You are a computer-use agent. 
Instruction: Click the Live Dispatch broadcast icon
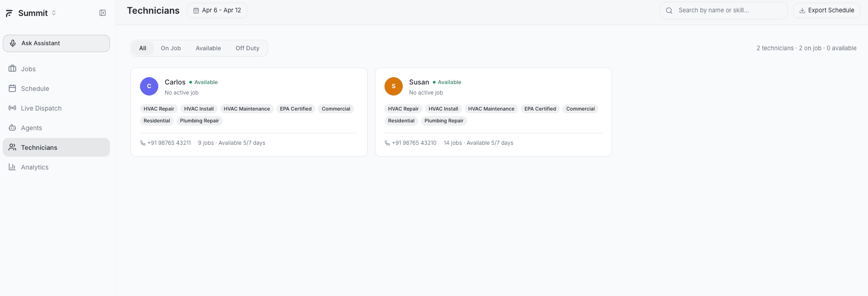pos(12,108)
